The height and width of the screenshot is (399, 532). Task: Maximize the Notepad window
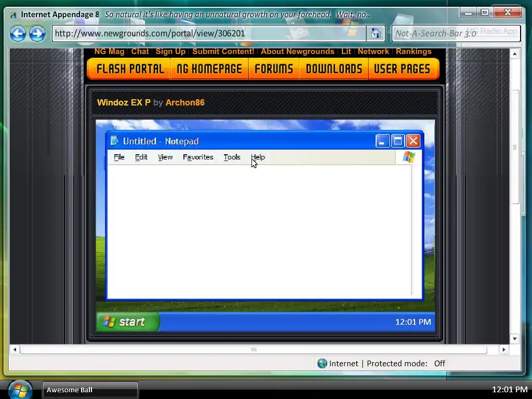pyautogui.click(x=397, y=141)
